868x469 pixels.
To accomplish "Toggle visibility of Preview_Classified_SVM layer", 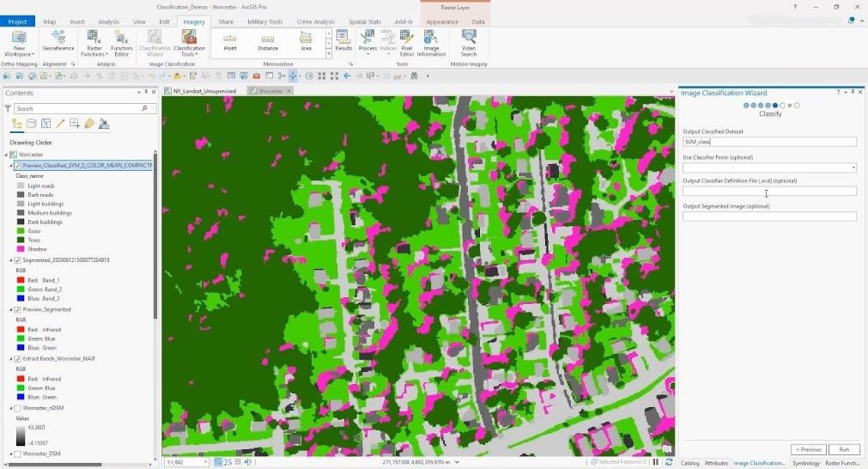I will [x=18, y=166].
